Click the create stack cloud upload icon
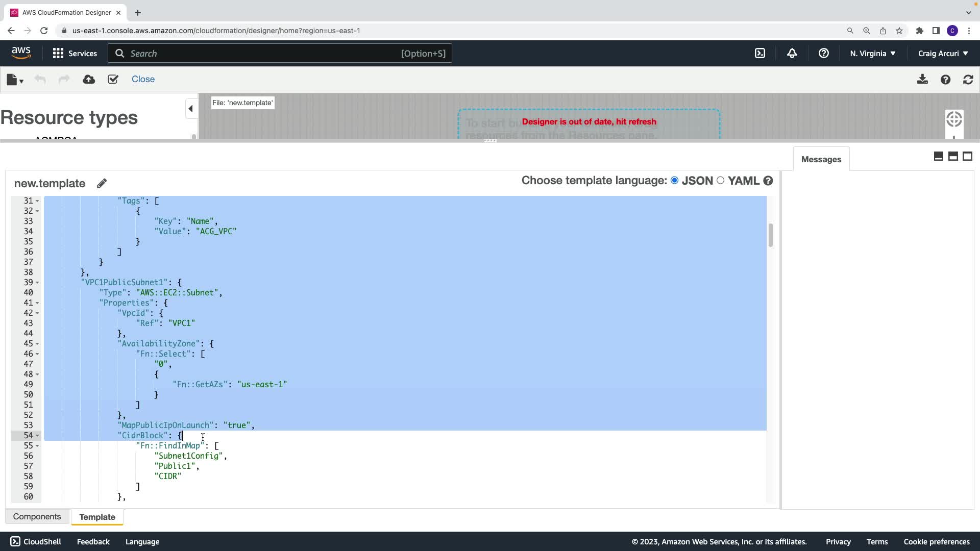Viewport: 980px width, 551px height. (89, 79)
